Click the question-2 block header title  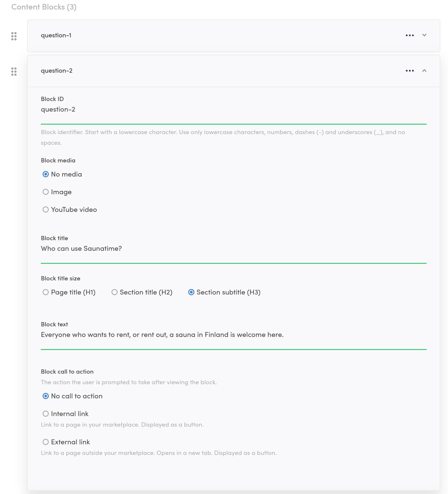point(56,71)
